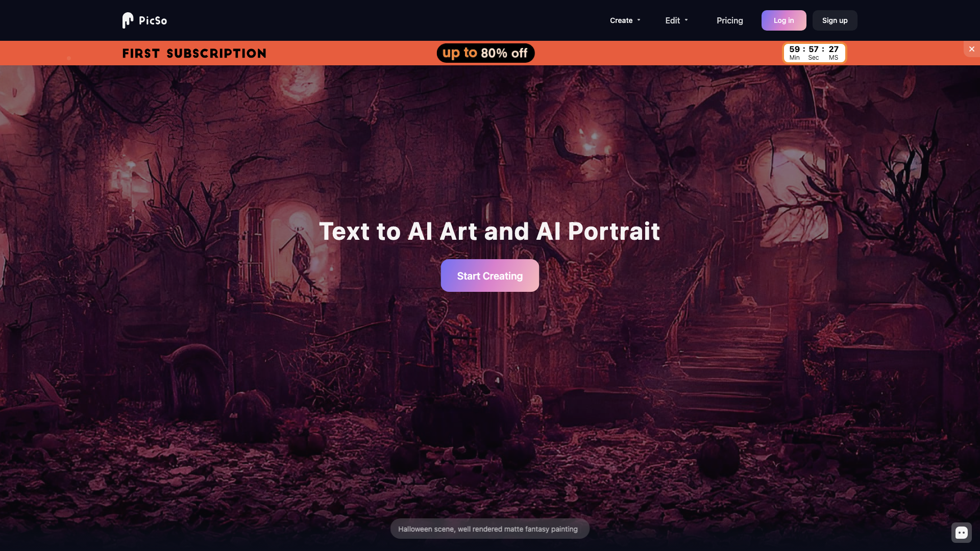
Task: Click the chatbot assistant icon
Action: point(961,533)
